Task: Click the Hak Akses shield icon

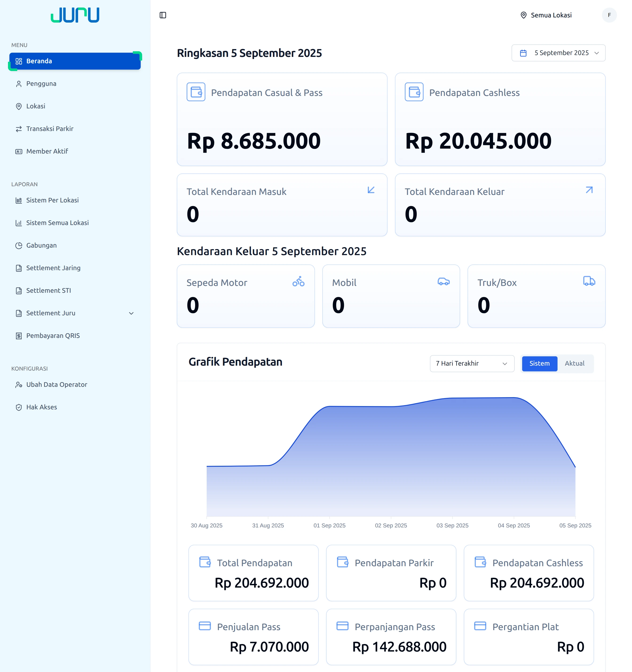Action: [19, 407]
